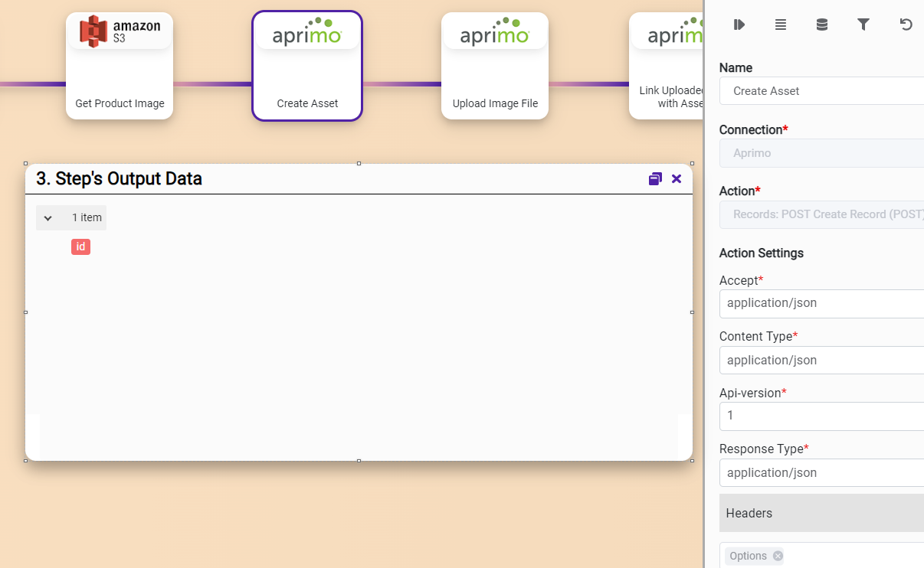Open the Connection dropdown showing Aprimo
This screenshot has width=924, height=568.
pyautogui.click(x=821, y=153)
